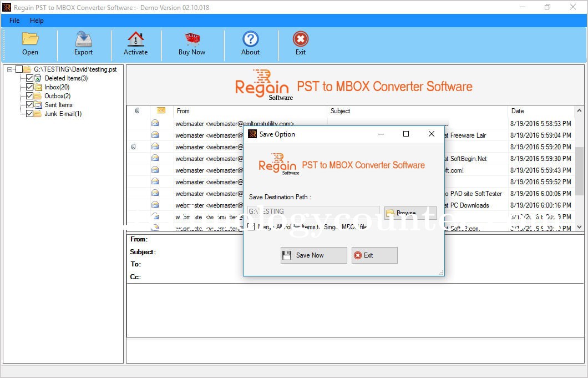Toggle the root testing.pst checkbox
Image resolution: width=588 pixels, height=378 pixels.
pos(19,69)
